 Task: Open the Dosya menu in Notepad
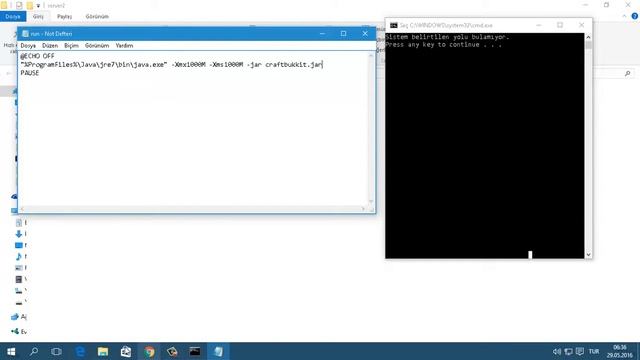tap(28, 46)
